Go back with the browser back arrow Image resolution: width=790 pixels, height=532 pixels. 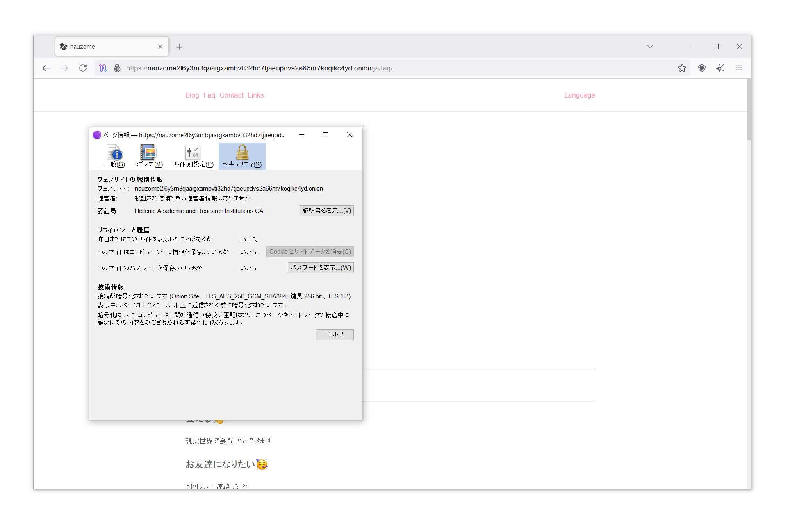[46, 68]
